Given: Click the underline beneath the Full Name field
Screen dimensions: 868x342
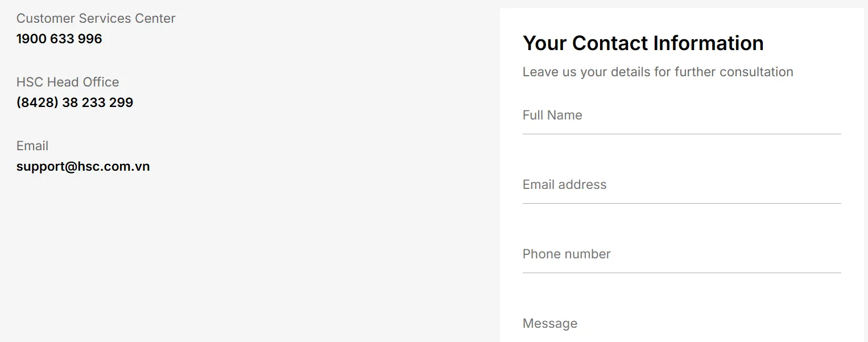Looking at the screenshot, I should click(x=681, y=134).
